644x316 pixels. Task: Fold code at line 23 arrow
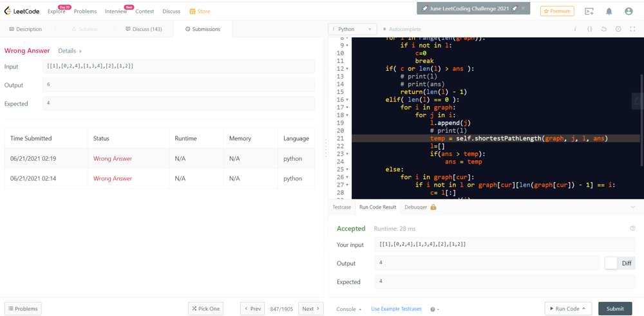(x=347, y=154)
